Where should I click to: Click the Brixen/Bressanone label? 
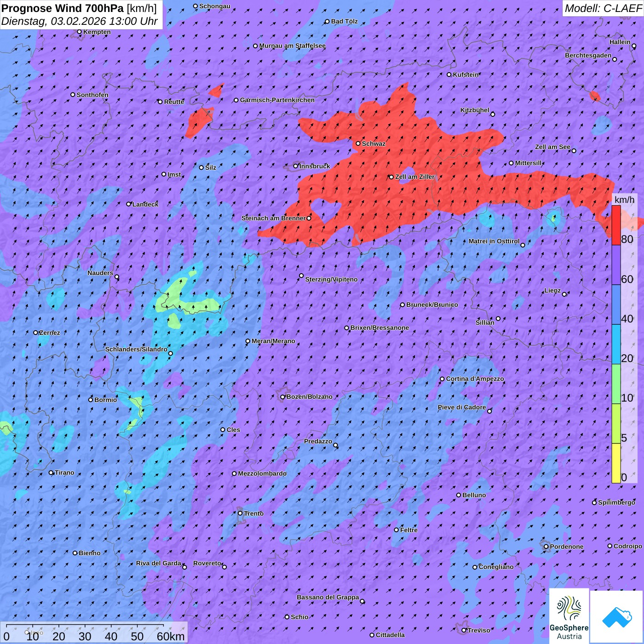tap(379, 328)
